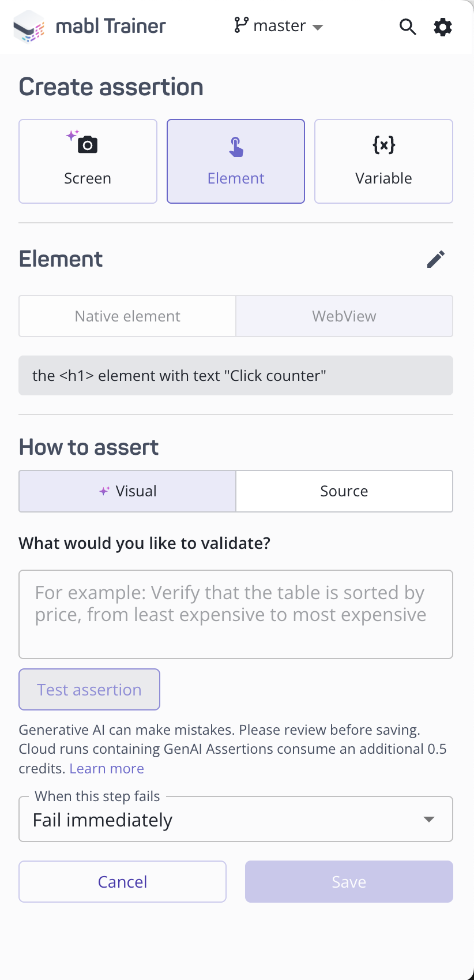Edit the element using the pencil icon
This screenshot has width=474, height=980.
[436, 259]
